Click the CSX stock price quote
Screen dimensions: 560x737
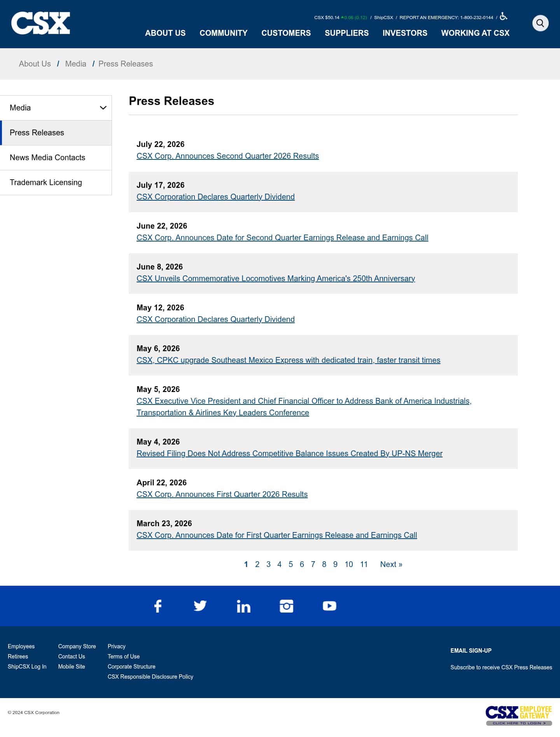(x=340, y=18)
